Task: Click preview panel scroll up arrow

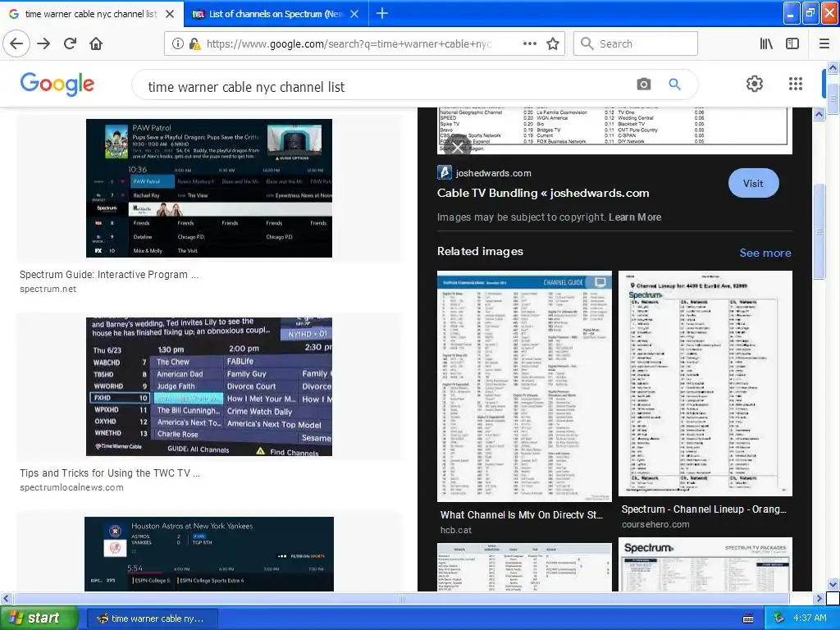Action: [819, 113]
